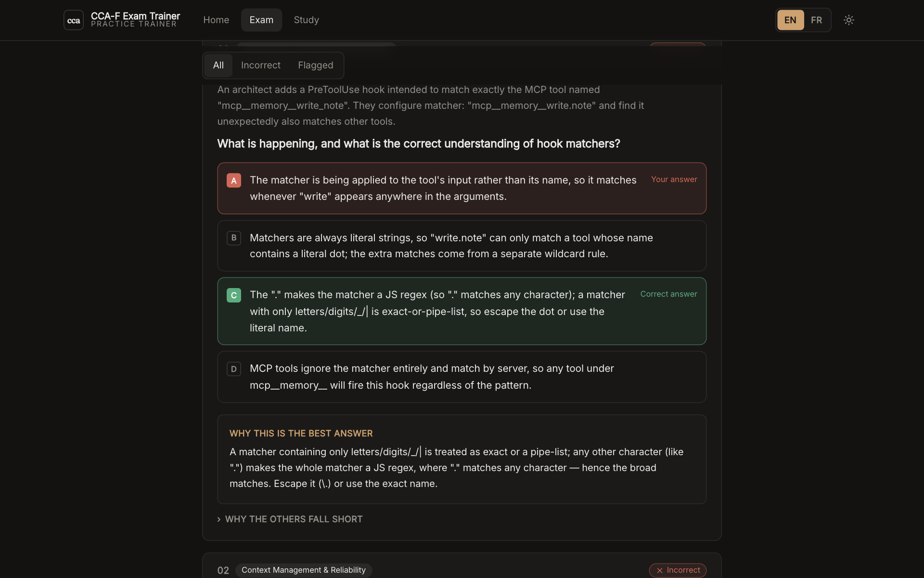Show All questions filter
This screenshot has width=924, height=578.
(218, 66)
